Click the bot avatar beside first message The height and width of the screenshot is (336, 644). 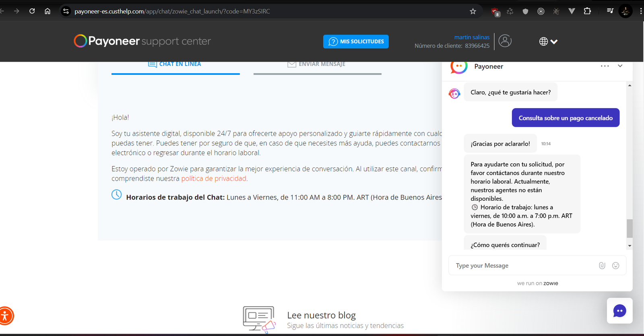point(454,94)
